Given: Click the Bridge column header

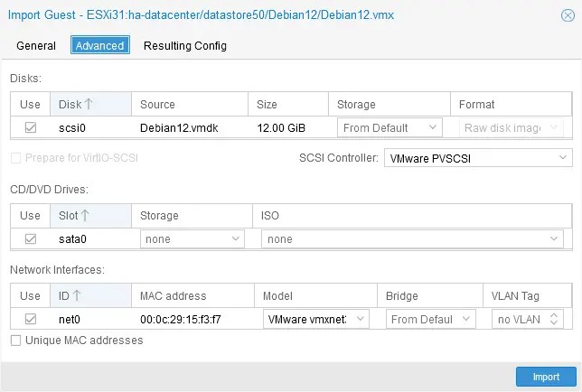Looking at the screenshot, I should (x=430, y=295).
